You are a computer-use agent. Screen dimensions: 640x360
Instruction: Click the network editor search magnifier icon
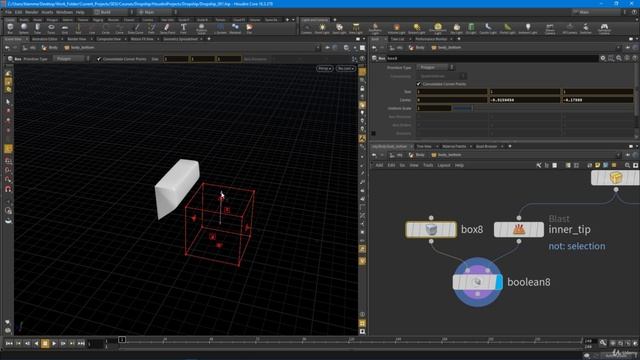[627, 165]
